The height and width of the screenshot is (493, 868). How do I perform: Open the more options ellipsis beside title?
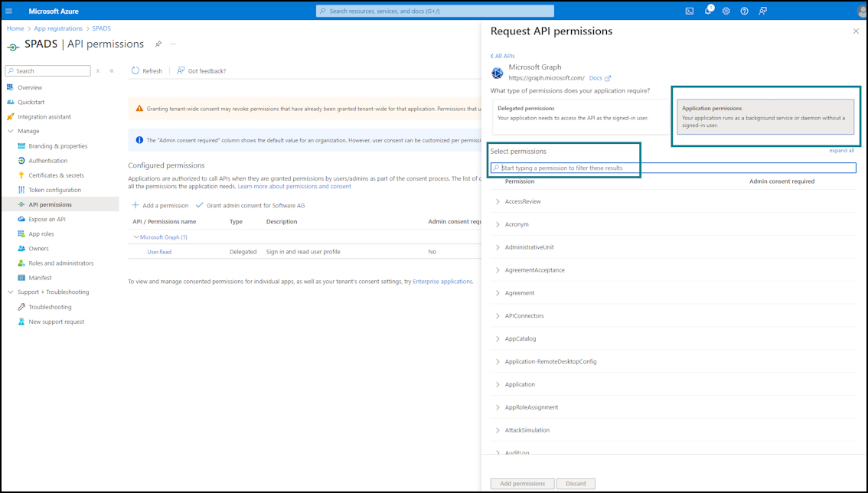point(173,44)
